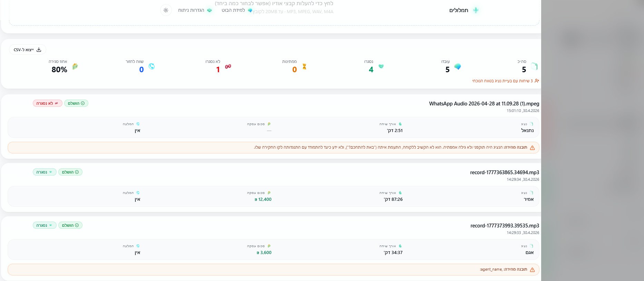Click the 12,400 deal amount value
The height and width of the screenshot is (281, 644).
click(263, 199)
